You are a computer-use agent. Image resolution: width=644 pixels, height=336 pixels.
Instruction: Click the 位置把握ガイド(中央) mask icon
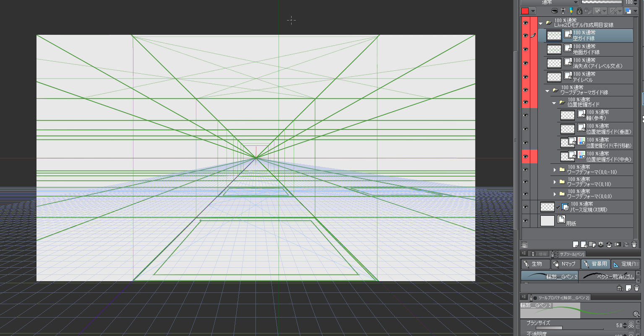coord(581,155)
